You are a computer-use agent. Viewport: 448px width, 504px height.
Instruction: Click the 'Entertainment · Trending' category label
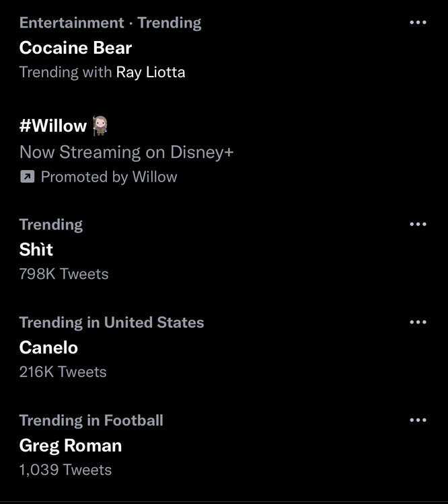tap(110, 23)
